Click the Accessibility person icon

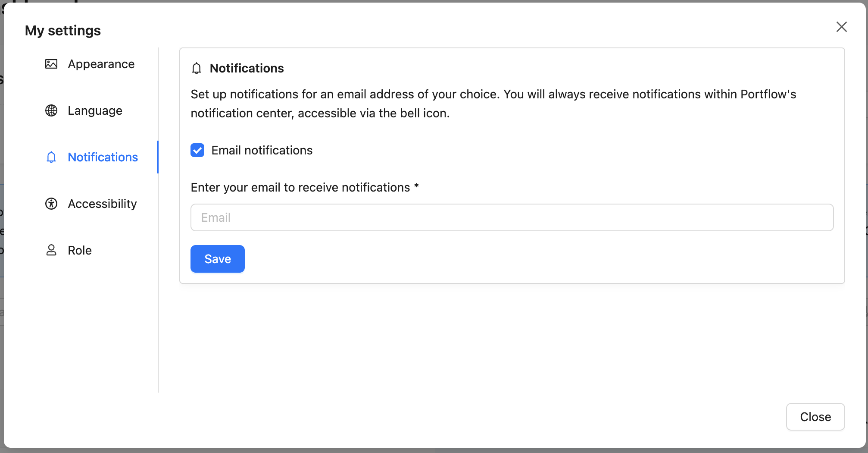coord(51,204)
